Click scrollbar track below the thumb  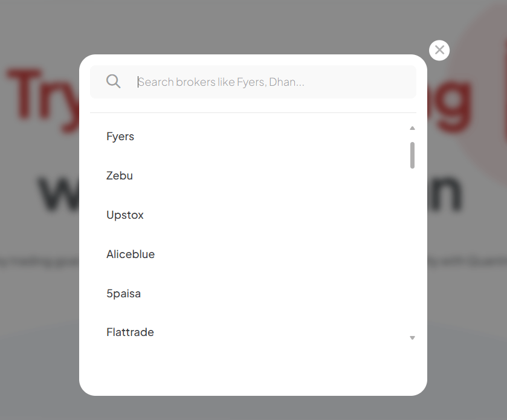click(412, 254)
